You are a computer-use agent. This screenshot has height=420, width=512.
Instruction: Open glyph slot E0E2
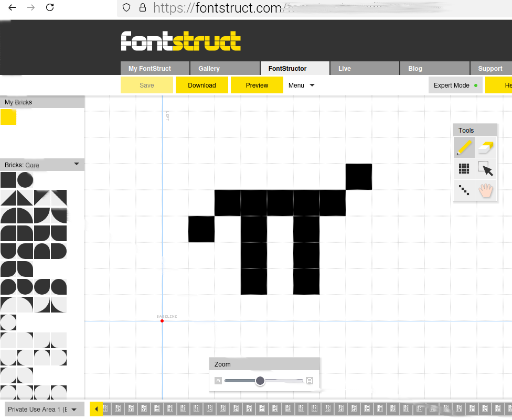[x=393, y=408]
